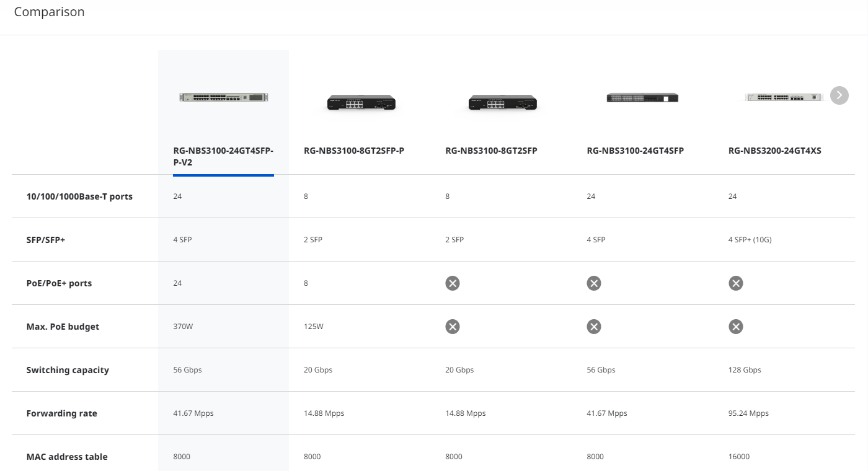Click the Max. PoE budget X icon for RG-NBS3100-24GT4SFP
This screenshot has height=471, width=868.
point(594,327)
